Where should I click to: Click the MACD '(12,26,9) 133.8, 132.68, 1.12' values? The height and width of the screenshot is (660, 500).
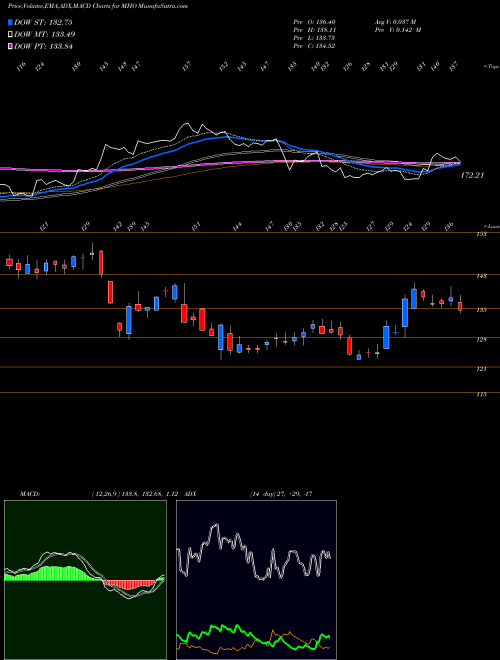[x=136, y=494]
